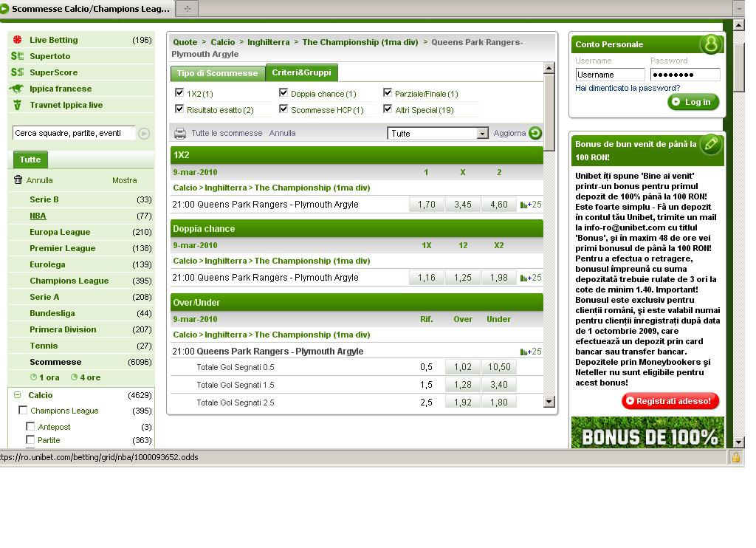Image resolution: width=756 pixels, height=548 pixels.
Task: Open the tab list arrow on the tab bar
Action: (738, 8)
